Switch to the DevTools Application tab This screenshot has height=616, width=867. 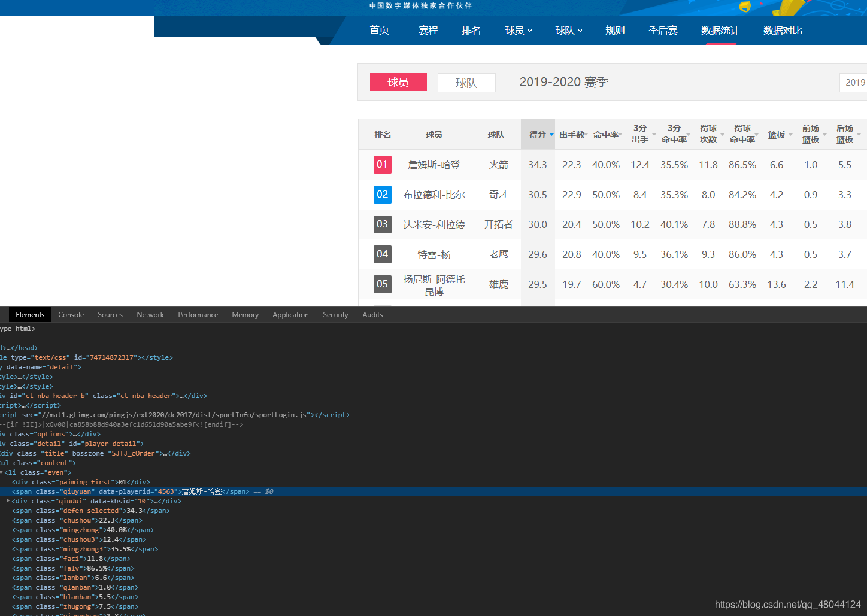[x=291, y=315]
